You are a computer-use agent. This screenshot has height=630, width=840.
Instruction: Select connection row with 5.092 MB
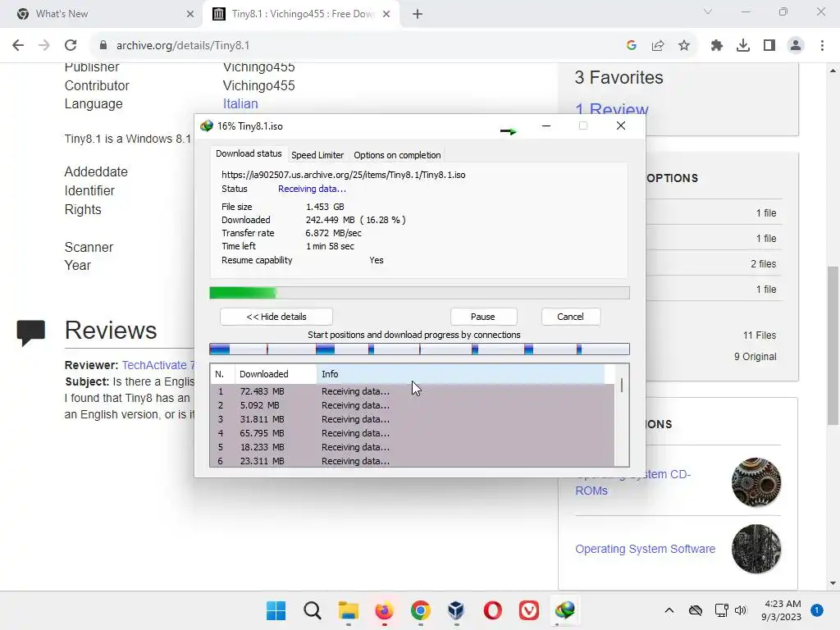coord(412,405)
